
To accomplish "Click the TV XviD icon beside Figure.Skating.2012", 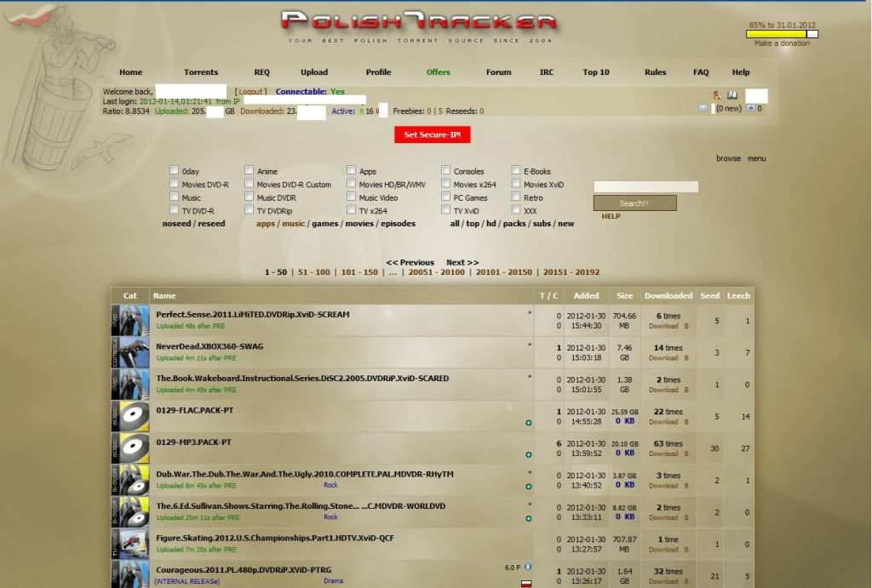I will point(130,544).
